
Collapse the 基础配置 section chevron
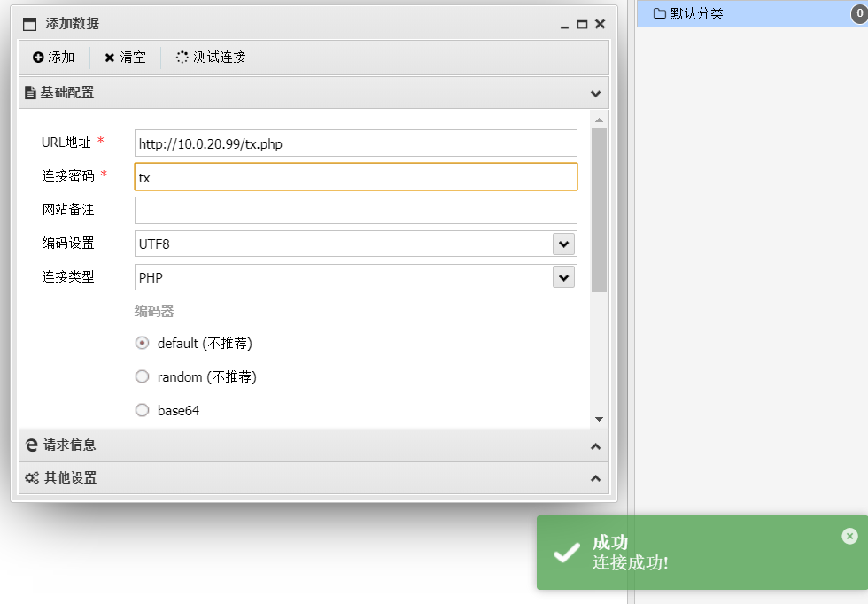(595, 93)
